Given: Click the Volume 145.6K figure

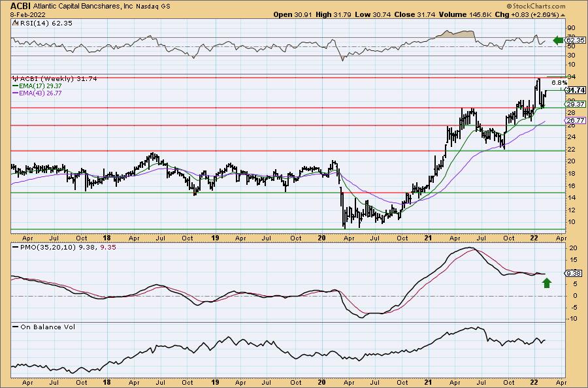Looking at the screenshot, I should tap(465, 14).
